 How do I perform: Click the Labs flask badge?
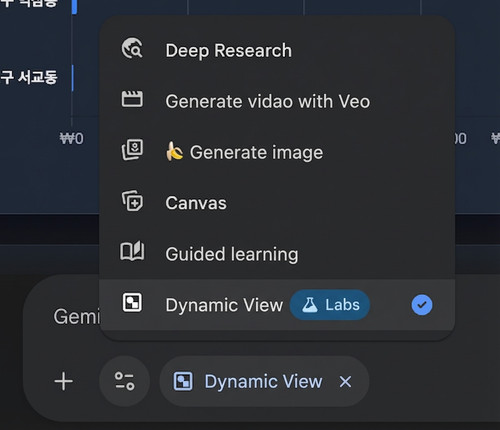pos(330,305)
